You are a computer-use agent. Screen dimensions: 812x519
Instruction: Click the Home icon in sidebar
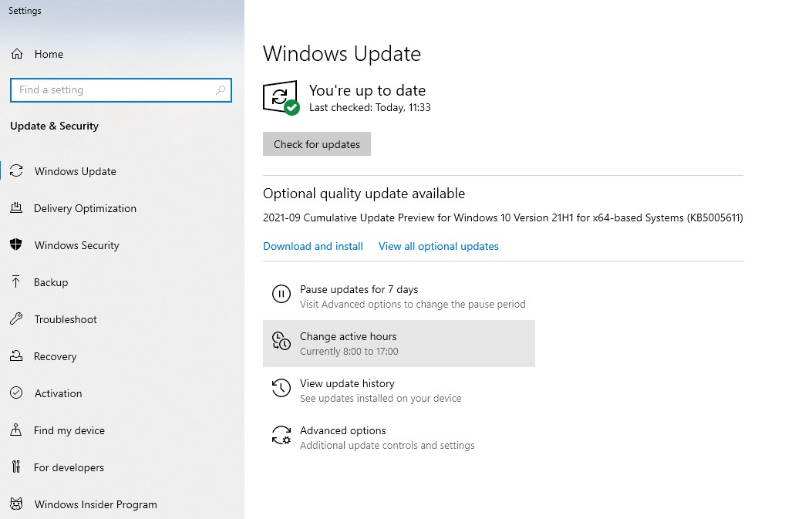[16, 54]
